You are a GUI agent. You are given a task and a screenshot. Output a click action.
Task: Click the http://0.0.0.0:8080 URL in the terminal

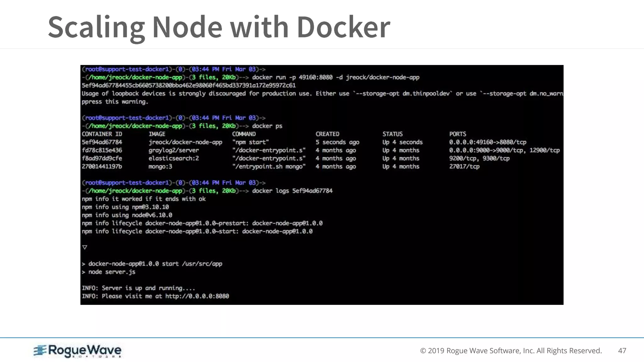pos(197,296)
